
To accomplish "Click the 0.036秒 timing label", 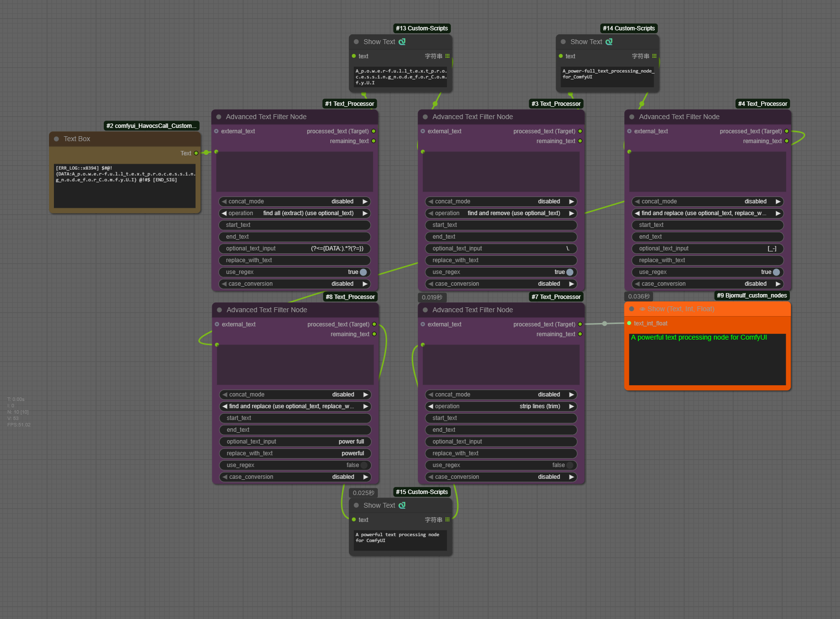I will coord(639,296).
